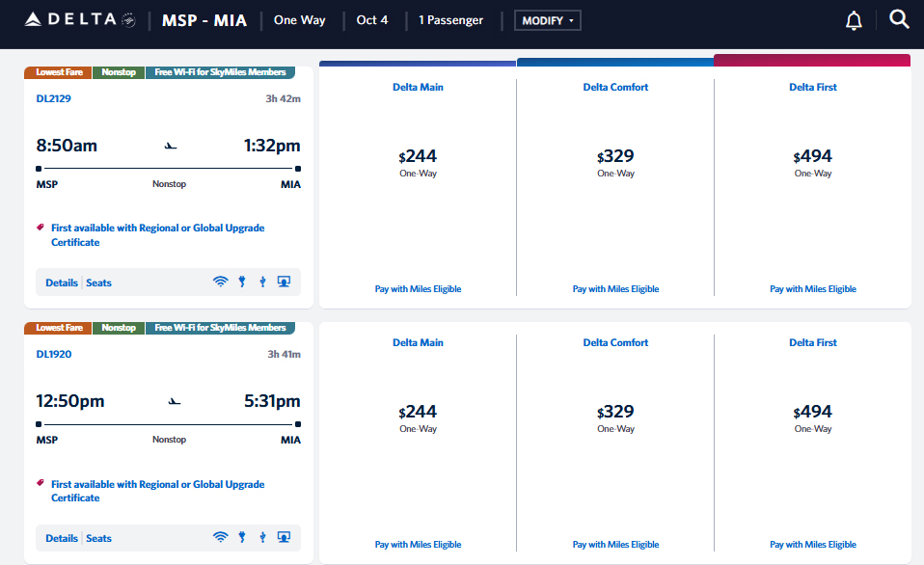Screen dimensions: 924x565
Task: Click airplane icon on the 8:50am flight
Action: pyautogui.click(x=171, y=147)
